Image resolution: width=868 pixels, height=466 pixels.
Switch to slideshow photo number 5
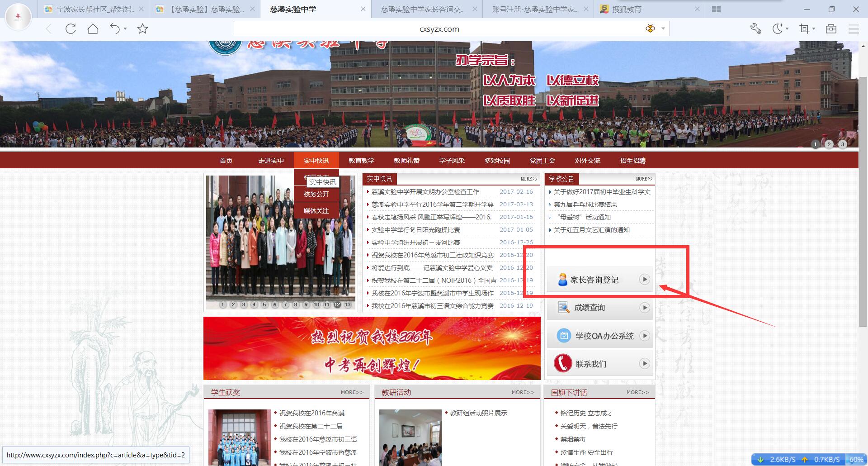pos(264,304)
